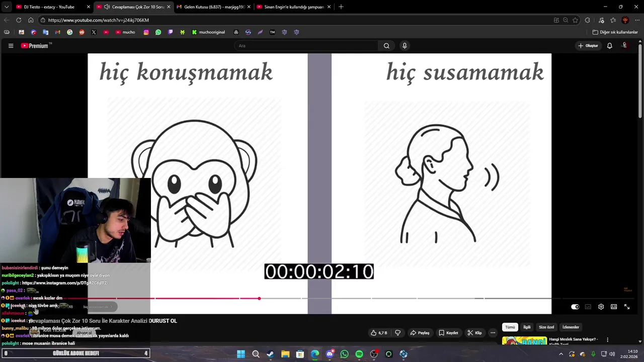Switch to theater mode in player
The height and width of the screenshot is (362, 644).
(x=614, y=307)
